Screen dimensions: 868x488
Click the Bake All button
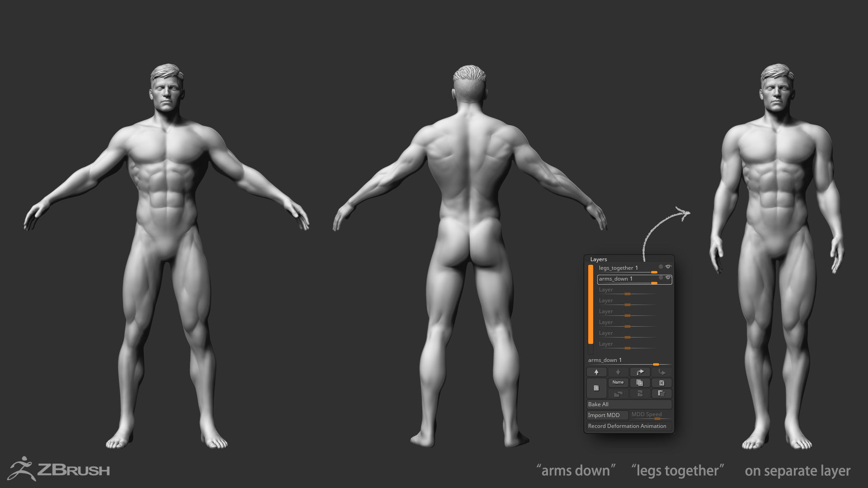(629, 404)
